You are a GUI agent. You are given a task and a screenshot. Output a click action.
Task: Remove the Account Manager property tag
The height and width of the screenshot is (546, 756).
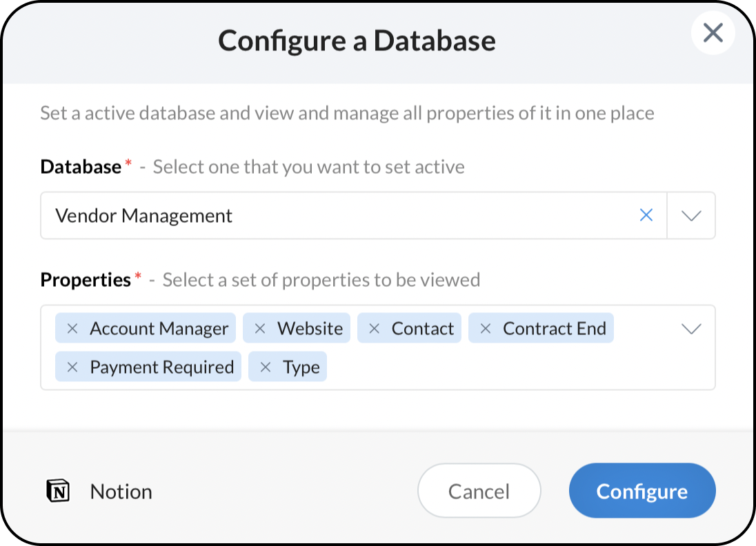pos(72,329)
